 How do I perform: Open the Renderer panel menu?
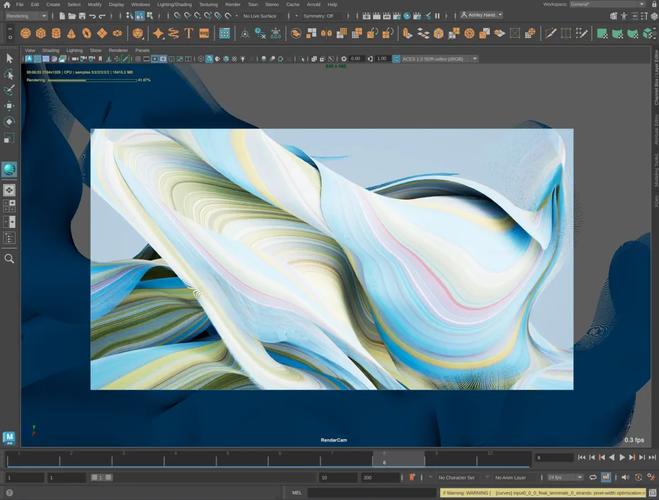118,49
